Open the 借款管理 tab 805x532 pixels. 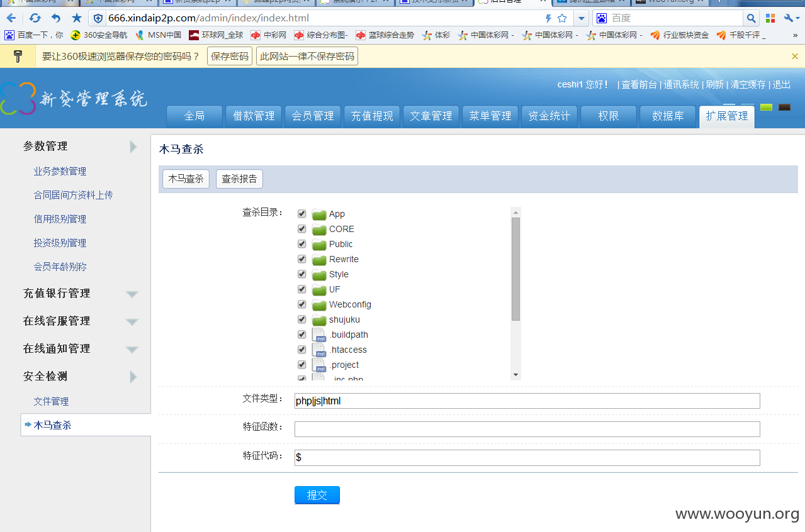(254, 116)
